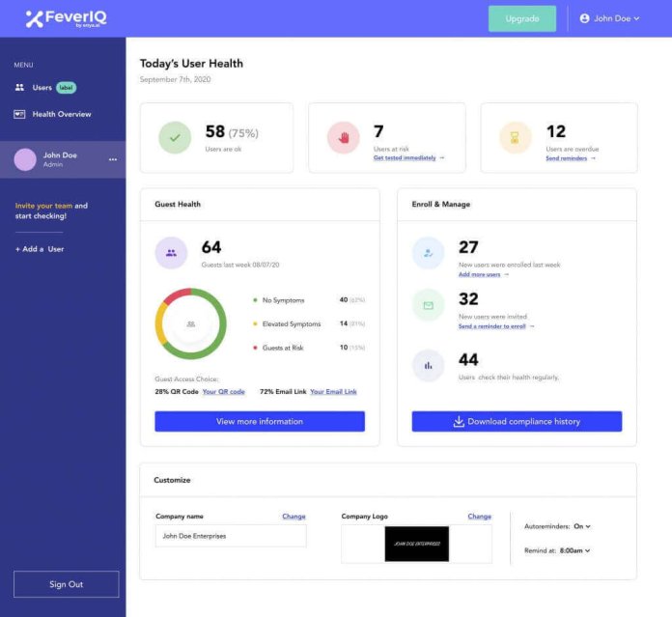
Task: Click the purple guests group icon
Action: tap(171, 253)
